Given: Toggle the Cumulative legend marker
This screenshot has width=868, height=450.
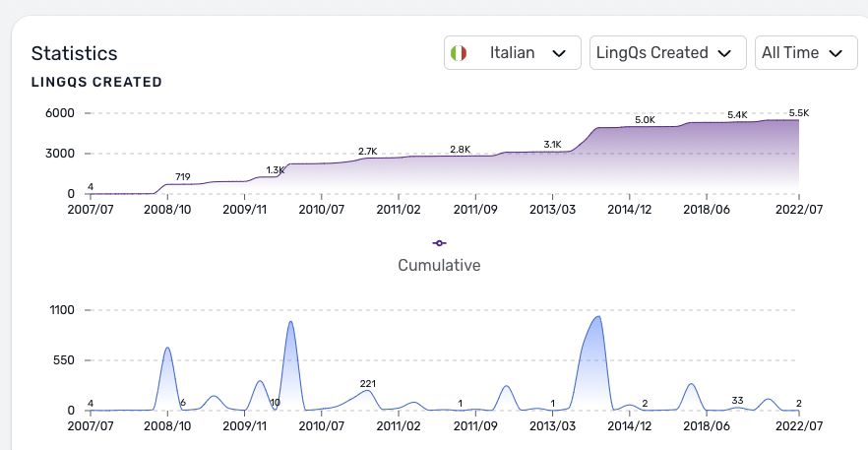Looking at the screenshot, I should (x=439, y=243).
